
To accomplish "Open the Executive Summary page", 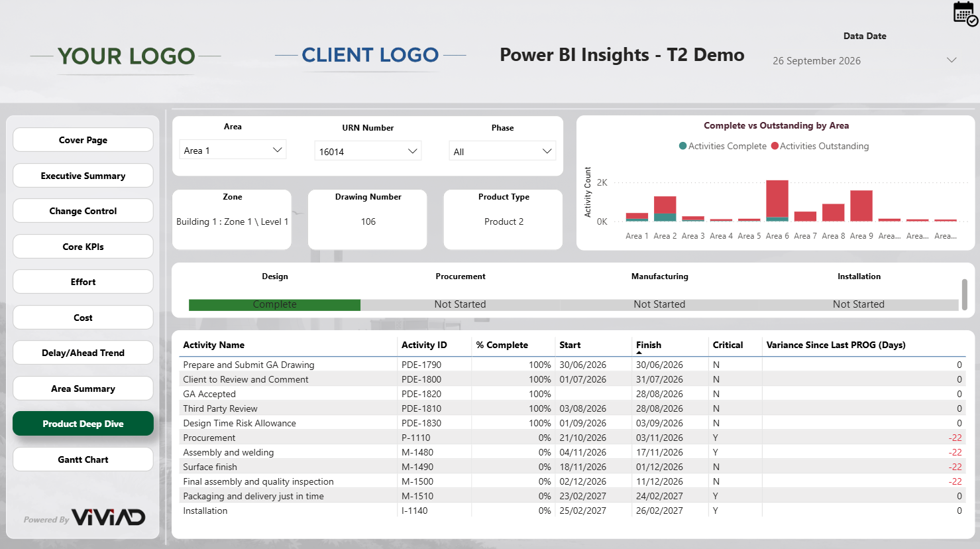I will click(x=83, y=176).
